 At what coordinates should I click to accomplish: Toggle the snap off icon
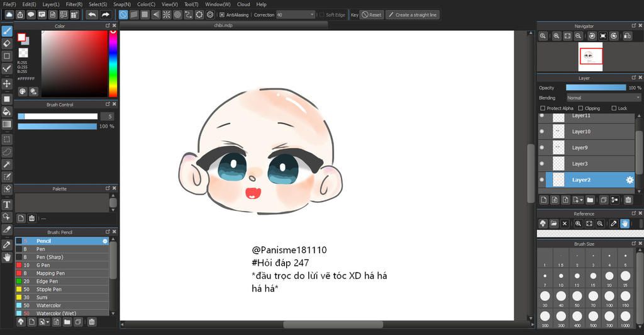click(123, 14)
